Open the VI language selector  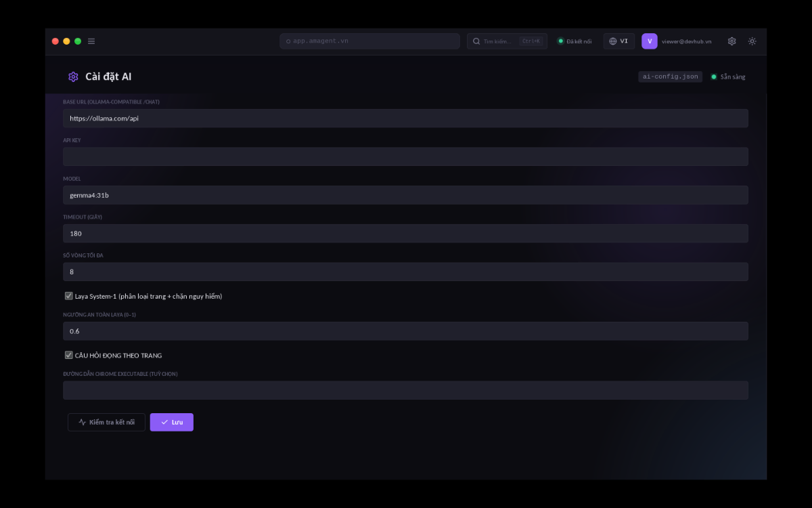tap(619, 41)
